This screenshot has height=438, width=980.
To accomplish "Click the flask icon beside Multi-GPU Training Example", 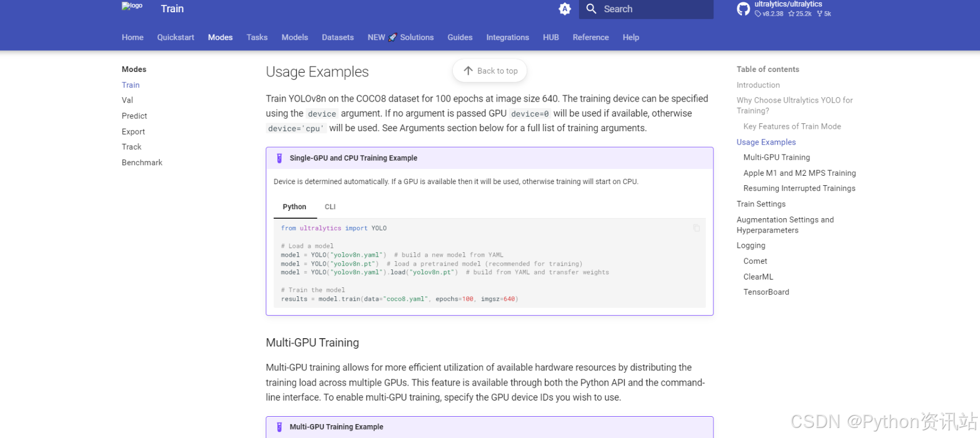I will point(279,427).
